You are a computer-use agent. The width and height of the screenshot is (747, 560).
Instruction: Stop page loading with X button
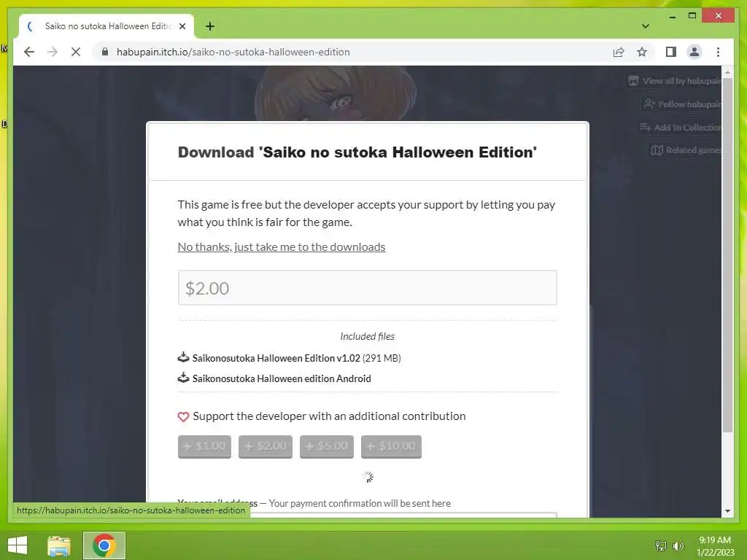(76, 52)
